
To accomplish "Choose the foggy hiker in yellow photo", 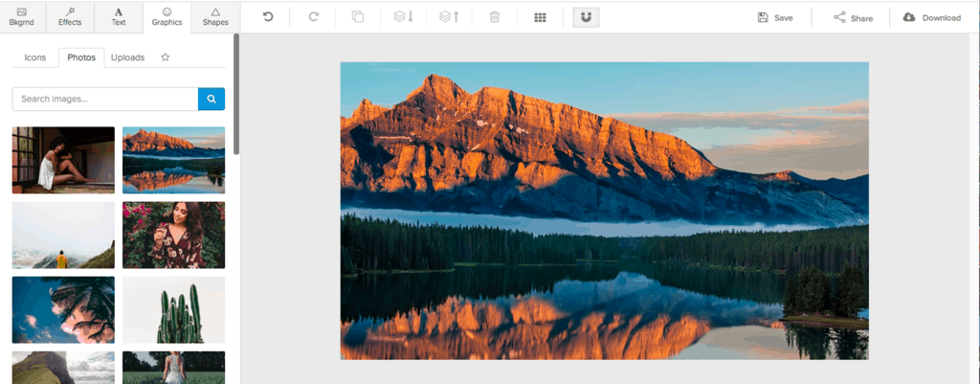I will tap(63, 236).
